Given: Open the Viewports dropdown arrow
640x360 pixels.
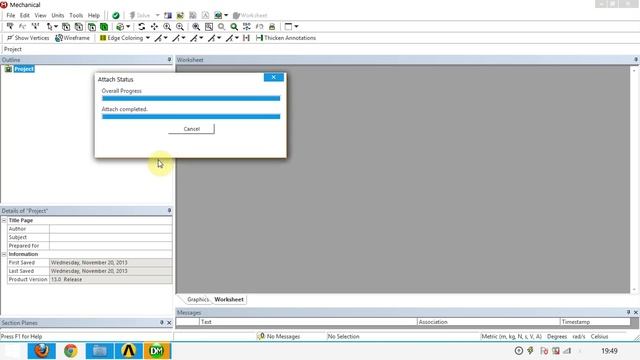Looking at the screenshot, I should [x=296, y=27].
